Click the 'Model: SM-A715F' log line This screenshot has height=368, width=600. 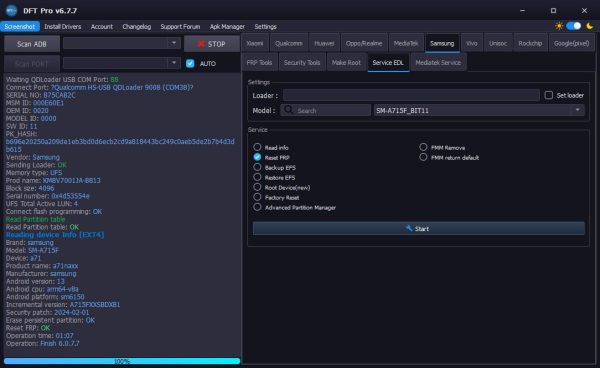(33, 250)
